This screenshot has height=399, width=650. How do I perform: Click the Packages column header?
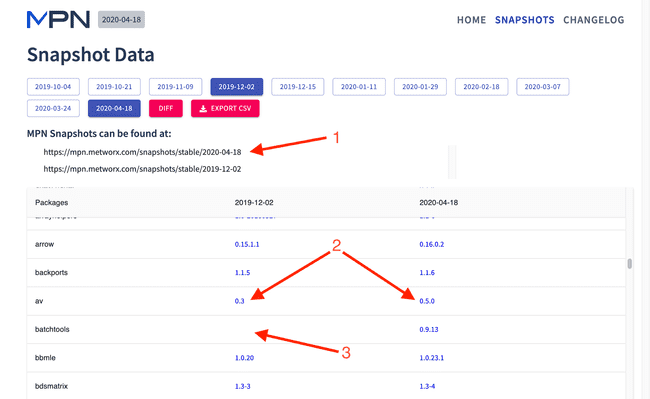point(51,203)
